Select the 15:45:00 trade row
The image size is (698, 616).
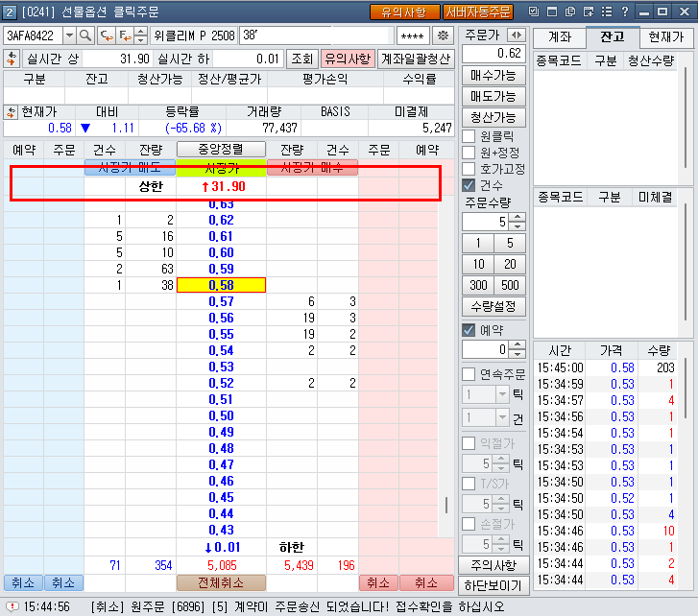click(x=606, y=367)
